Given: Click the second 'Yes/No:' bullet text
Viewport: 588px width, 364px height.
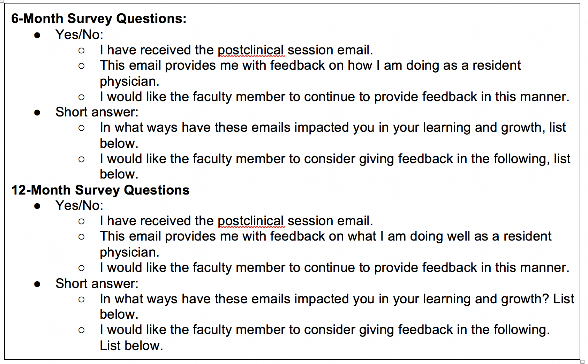Looking at the screenshot, I should pos(80,205).
